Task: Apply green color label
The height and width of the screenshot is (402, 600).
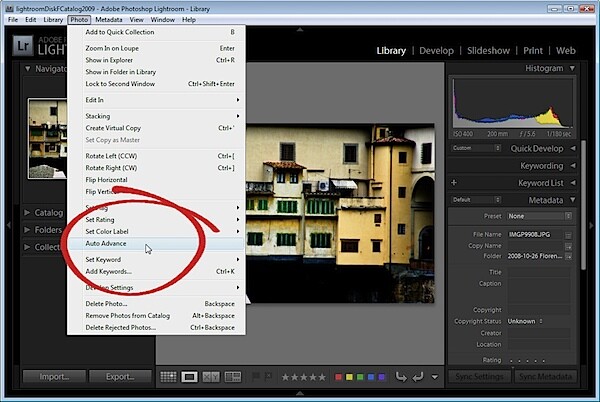Action: [360, 377]
